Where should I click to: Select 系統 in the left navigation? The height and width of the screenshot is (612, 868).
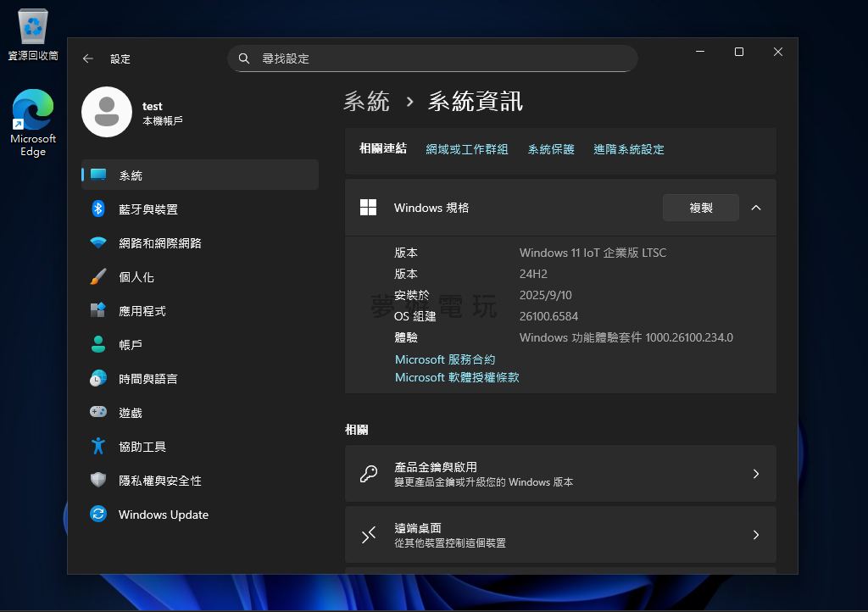point(199,175)
